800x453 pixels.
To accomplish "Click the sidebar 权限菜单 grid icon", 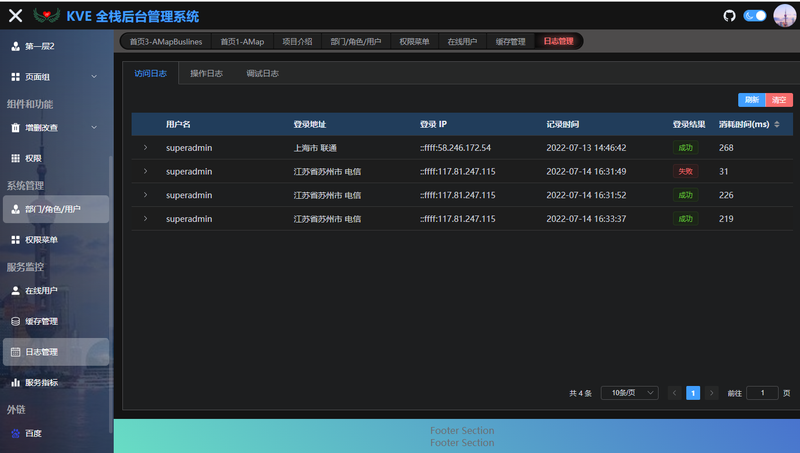I will tap(15, 240).
